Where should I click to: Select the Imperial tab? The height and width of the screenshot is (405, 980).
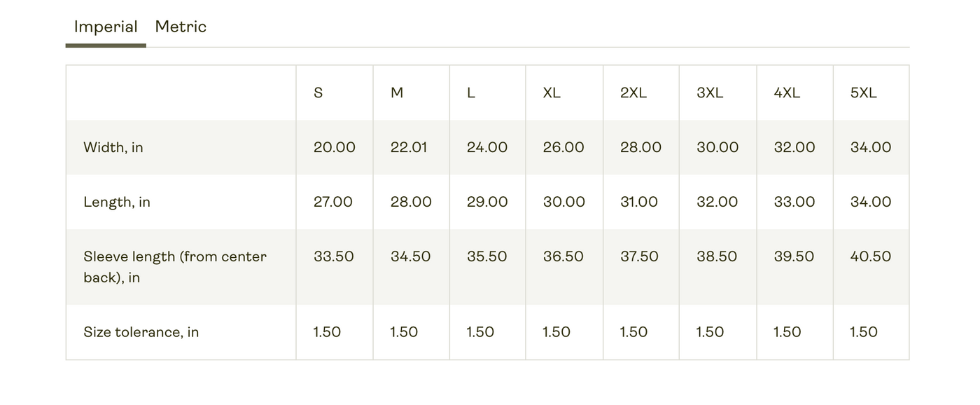coord(106,27)
